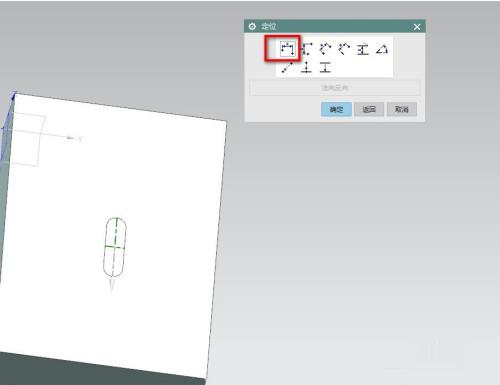Go back using the 返回 button
The width and height of the screenshot is (500, 385).
pyautogui.click(x=369, y=109)
